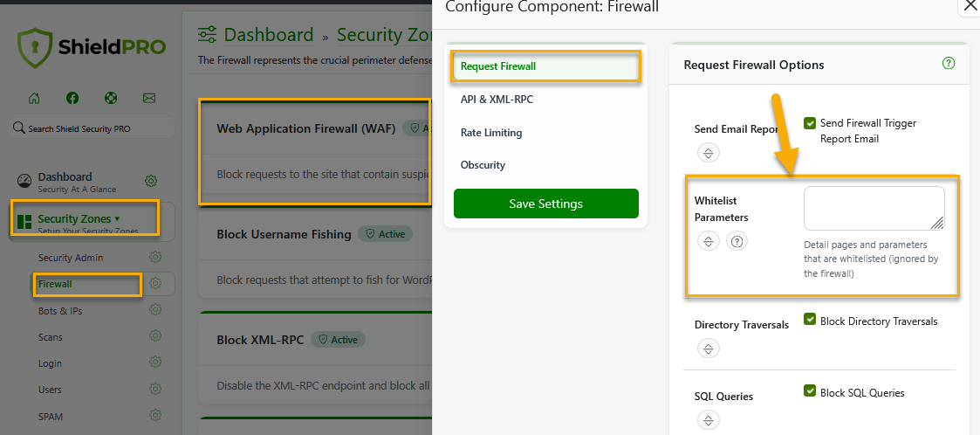980x435 pixels.
Task: Open the email envelope icon
Action: (x=148, y=98)
